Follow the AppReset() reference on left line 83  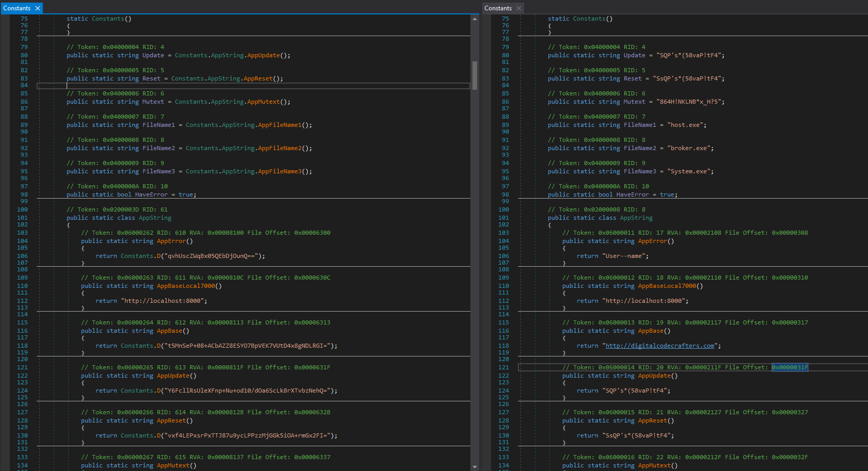[258, 78]
